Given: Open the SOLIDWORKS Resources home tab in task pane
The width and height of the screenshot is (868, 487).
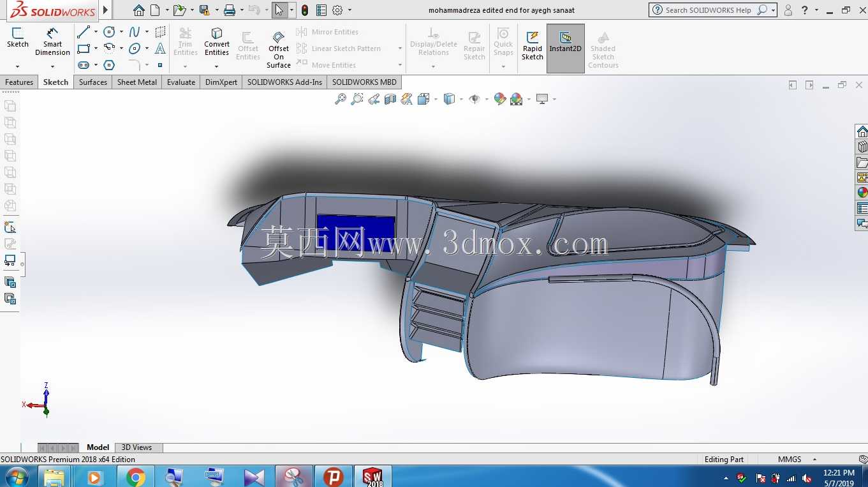Looking at the screenshot, I should pyautogui.click(x=862, y=131).
